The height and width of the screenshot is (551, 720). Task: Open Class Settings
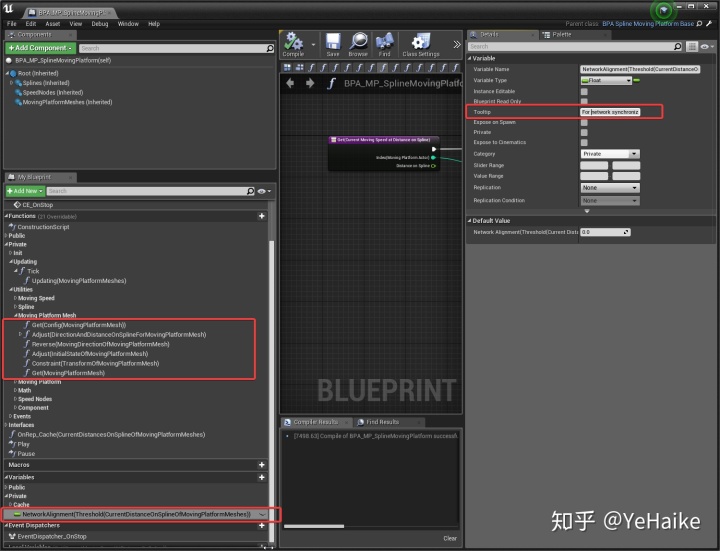pos(421,45)
